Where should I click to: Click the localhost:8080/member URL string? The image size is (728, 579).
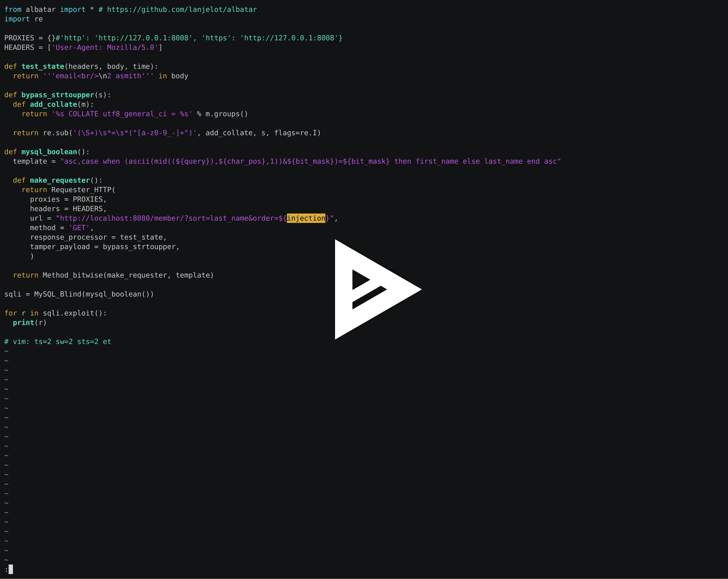(195, 218)
